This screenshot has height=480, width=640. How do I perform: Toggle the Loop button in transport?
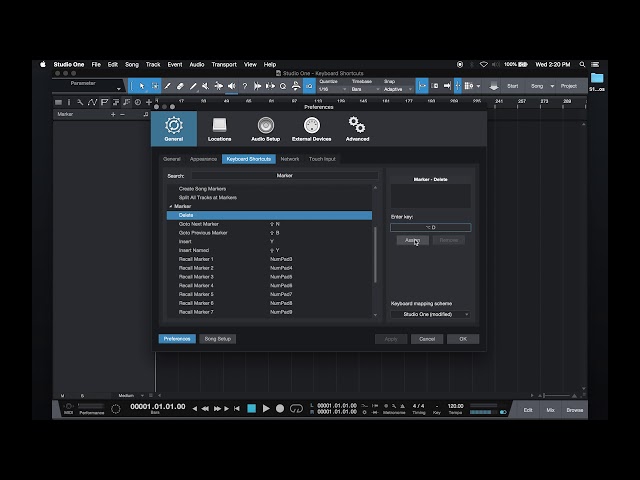tap(296, 408)
